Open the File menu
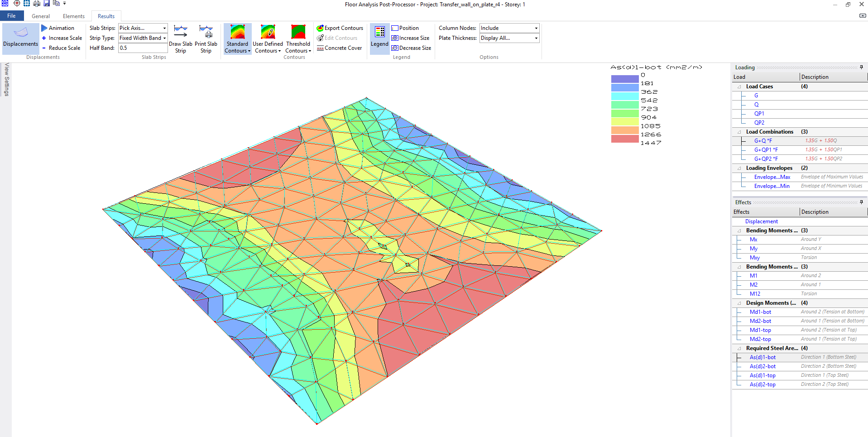 (12, 15)
